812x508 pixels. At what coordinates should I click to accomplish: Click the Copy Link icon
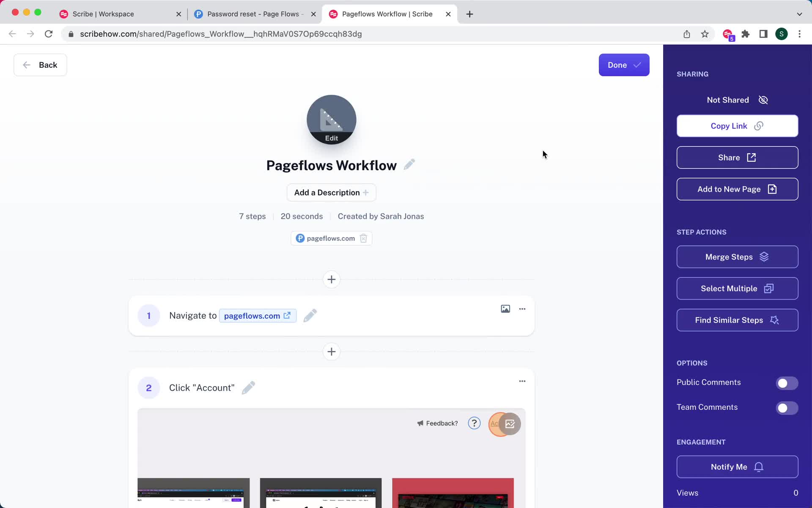point(760,125)
